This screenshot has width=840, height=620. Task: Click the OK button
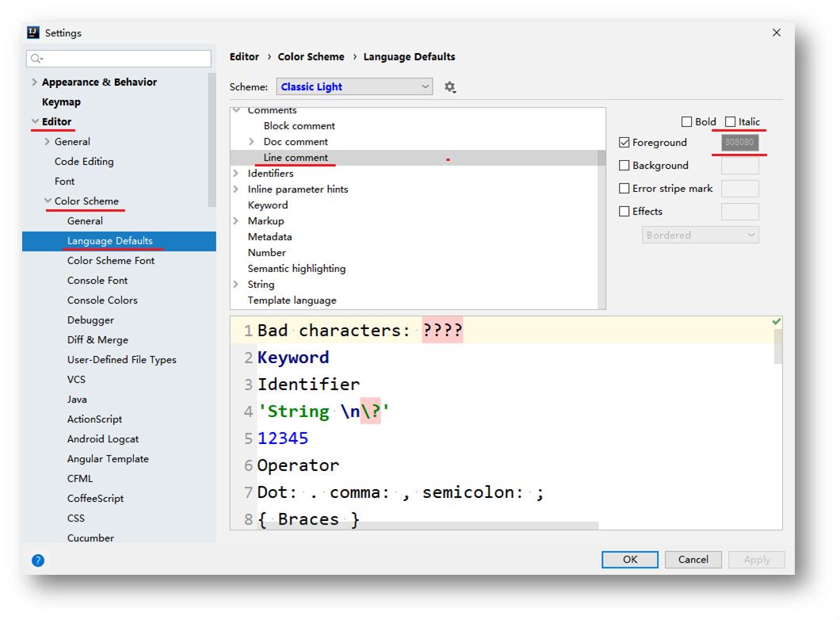[630, 560]
